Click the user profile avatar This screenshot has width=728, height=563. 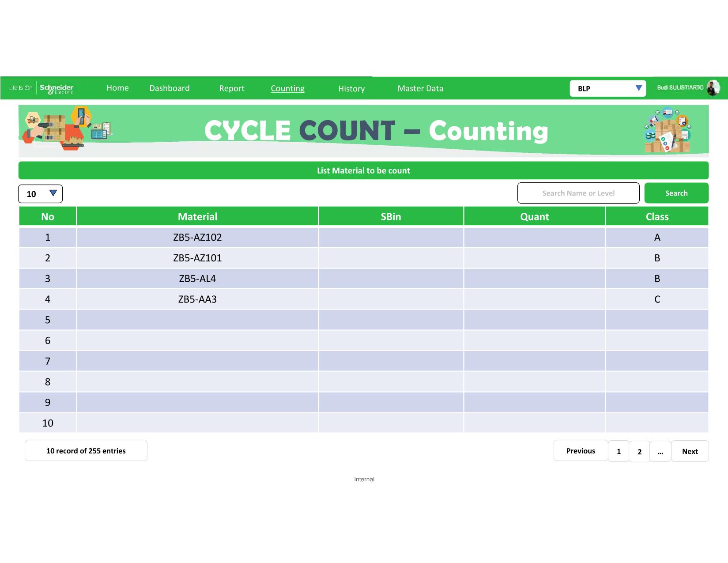[713, 88]
